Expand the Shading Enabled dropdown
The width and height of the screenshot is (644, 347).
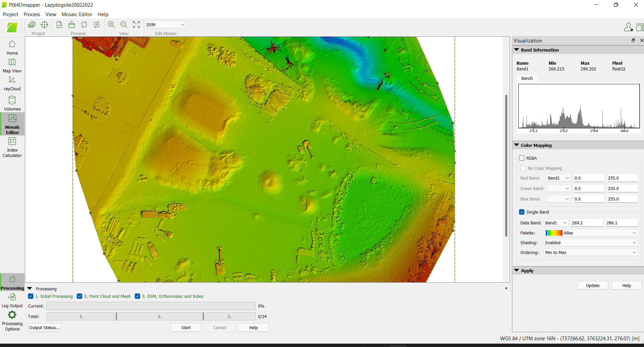coord(591,243)
